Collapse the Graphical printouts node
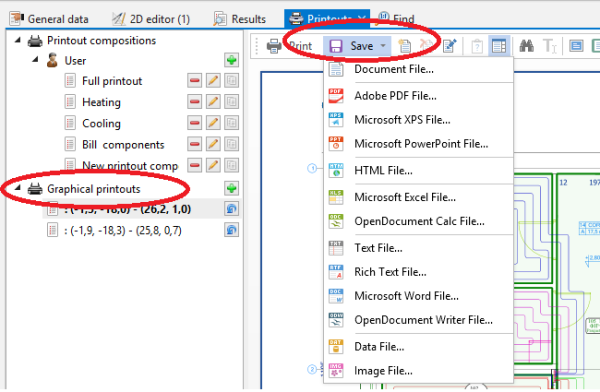Screen dimensions: 600x392 click(18, 188)
